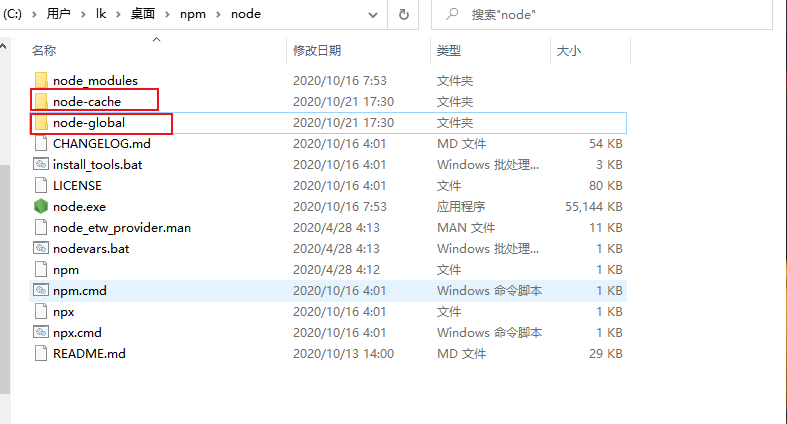
Task: Click the MAN 文件 type cell
Action: point(466,228)
